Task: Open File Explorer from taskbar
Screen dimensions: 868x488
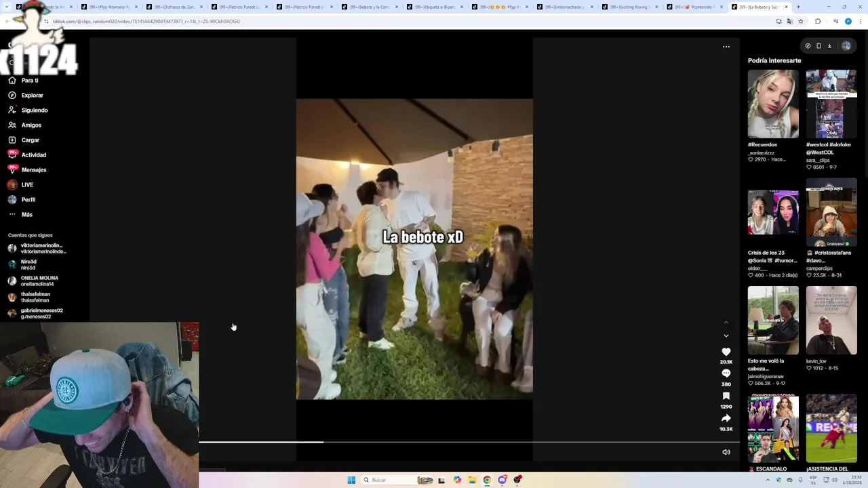Action: click(472, 480)
